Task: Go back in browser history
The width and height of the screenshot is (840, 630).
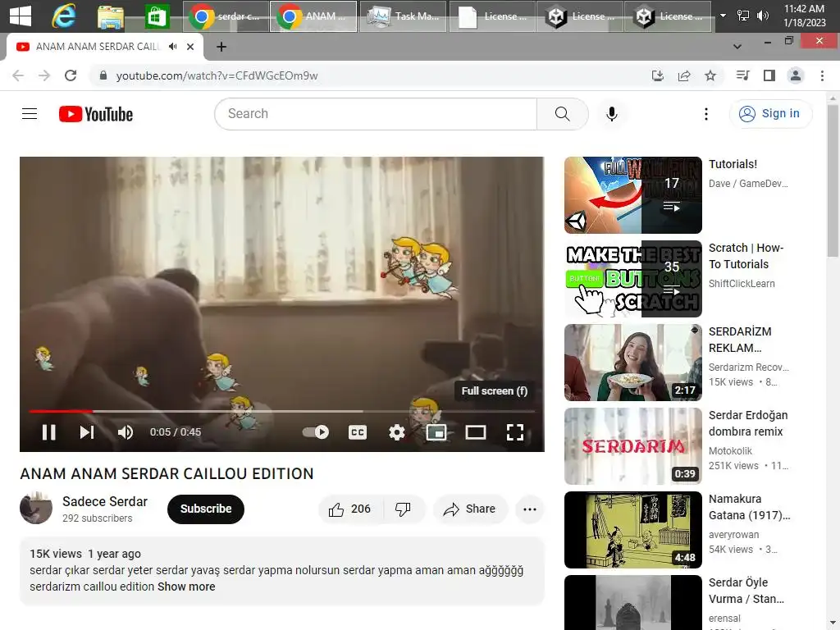Action: click(x=18, y=75)
